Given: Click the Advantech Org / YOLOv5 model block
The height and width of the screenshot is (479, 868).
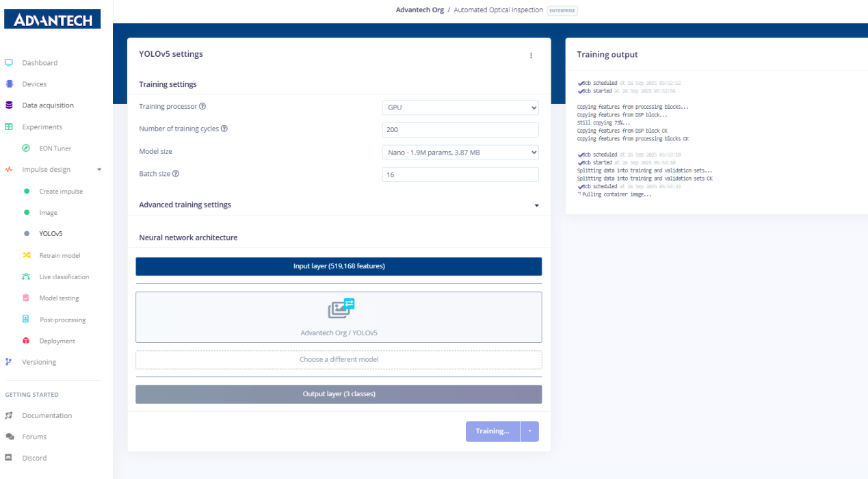Looking at the screenshot, I should coord(339,318).
